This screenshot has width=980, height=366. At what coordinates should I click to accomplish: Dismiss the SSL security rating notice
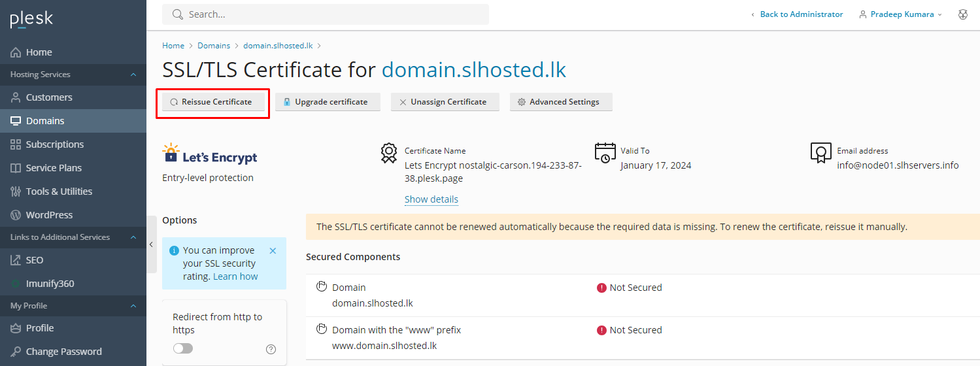click(273, 250)
